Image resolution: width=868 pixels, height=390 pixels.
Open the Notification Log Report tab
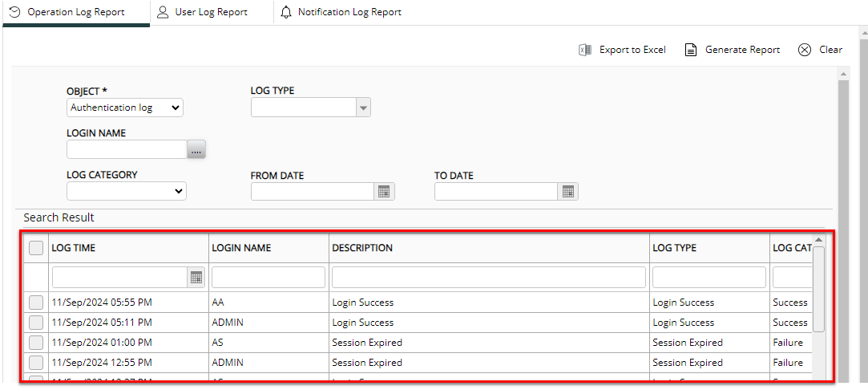pos(341,12)
